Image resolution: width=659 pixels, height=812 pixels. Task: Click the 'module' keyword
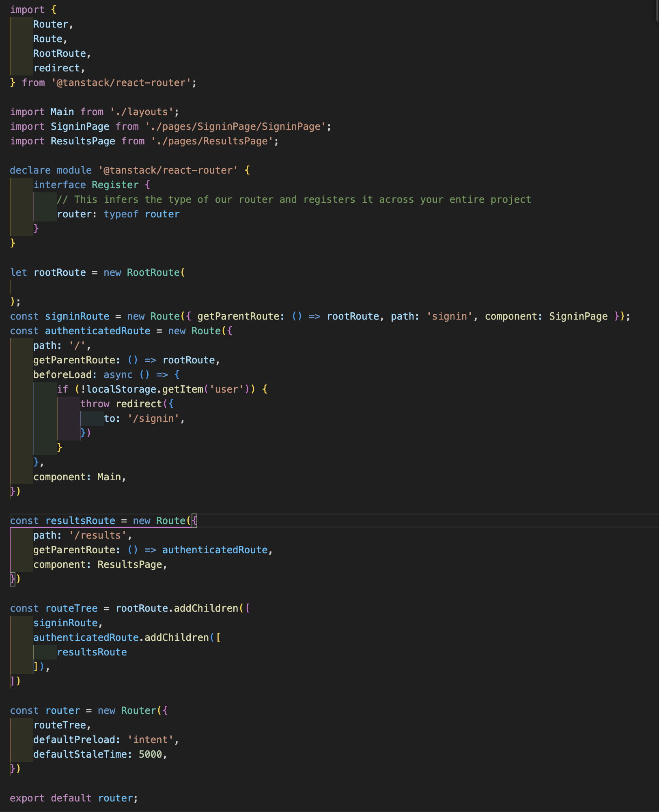(74, 170)
